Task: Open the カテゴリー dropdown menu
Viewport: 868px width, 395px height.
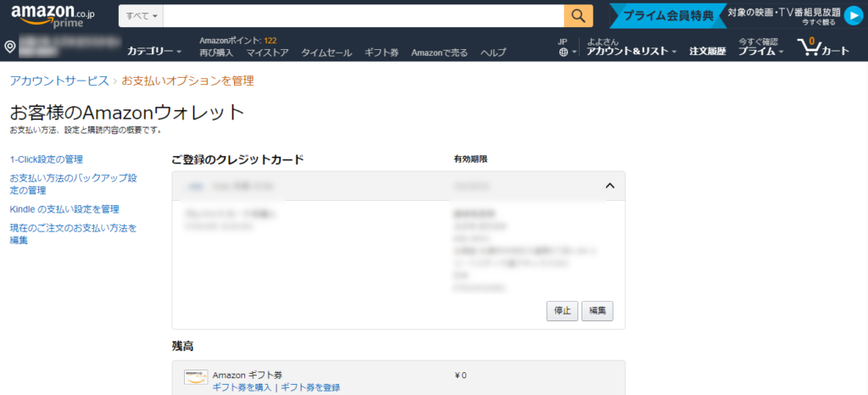Action: tap(154, 52)
